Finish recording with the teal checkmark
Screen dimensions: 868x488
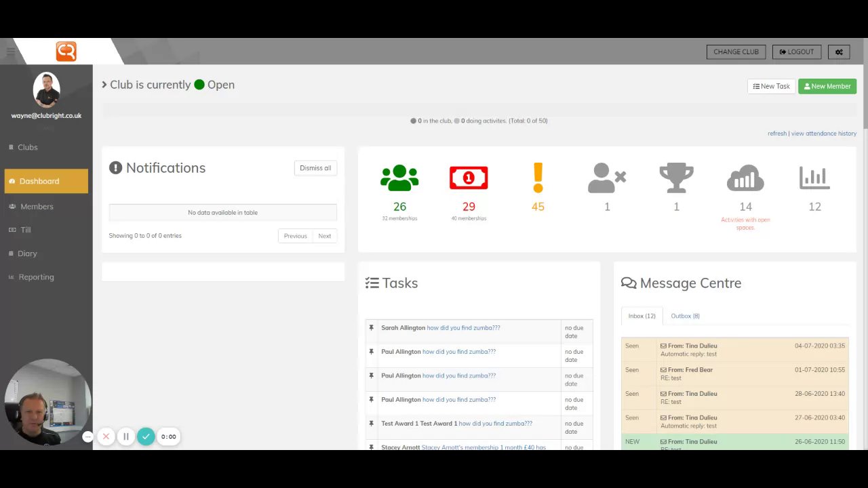click(146, 436)
